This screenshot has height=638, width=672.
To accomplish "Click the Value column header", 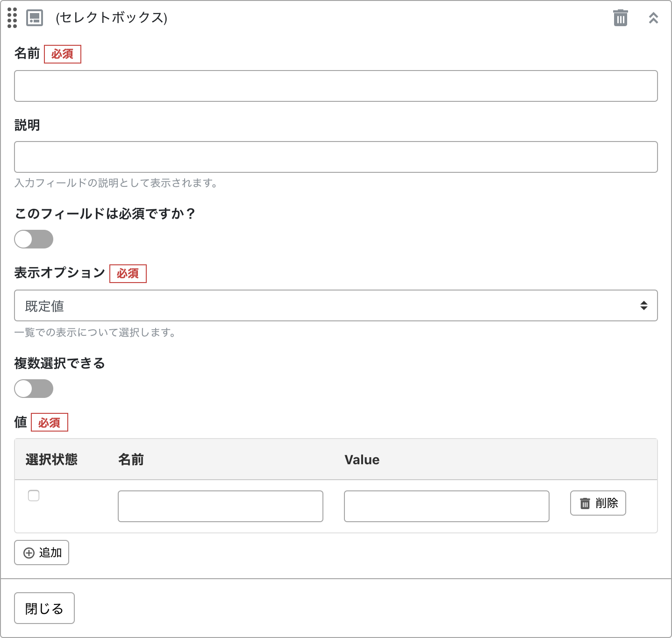I will 362,460.
